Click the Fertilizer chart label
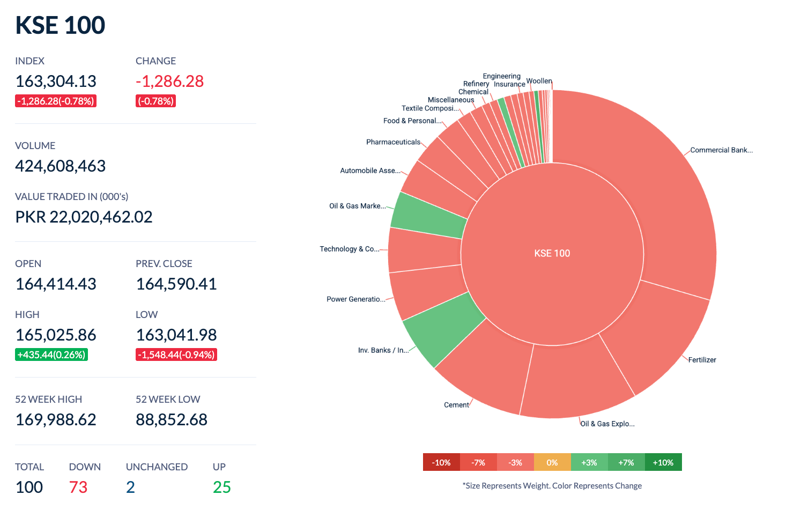 click(702, 360)
